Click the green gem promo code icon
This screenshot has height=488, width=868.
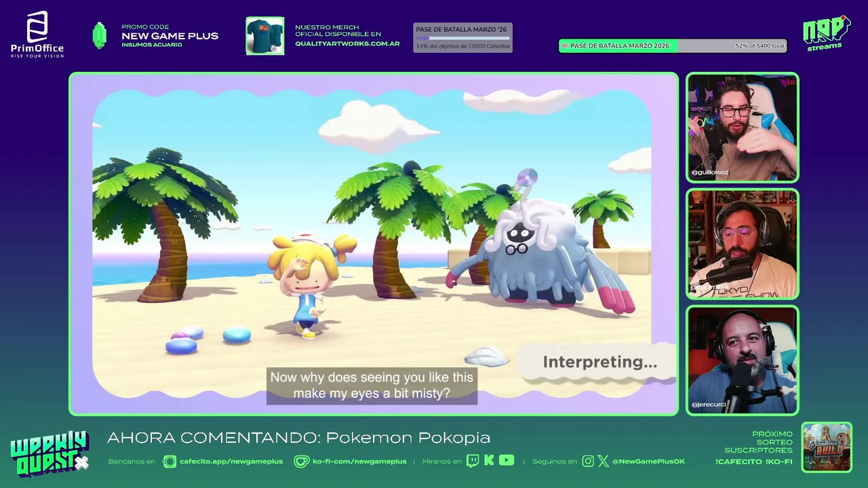point(100,35)
